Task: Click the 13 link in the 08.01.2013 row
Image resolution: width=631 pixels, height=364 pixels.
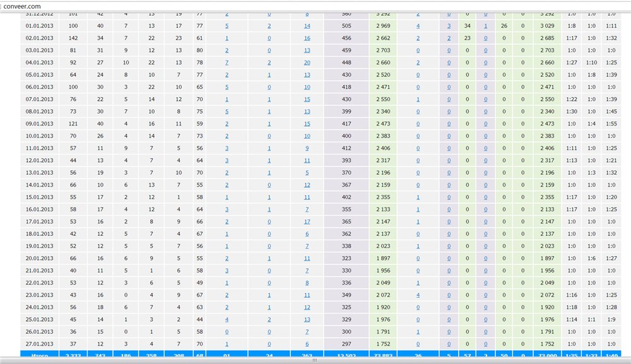Action: tap(307, 112)
